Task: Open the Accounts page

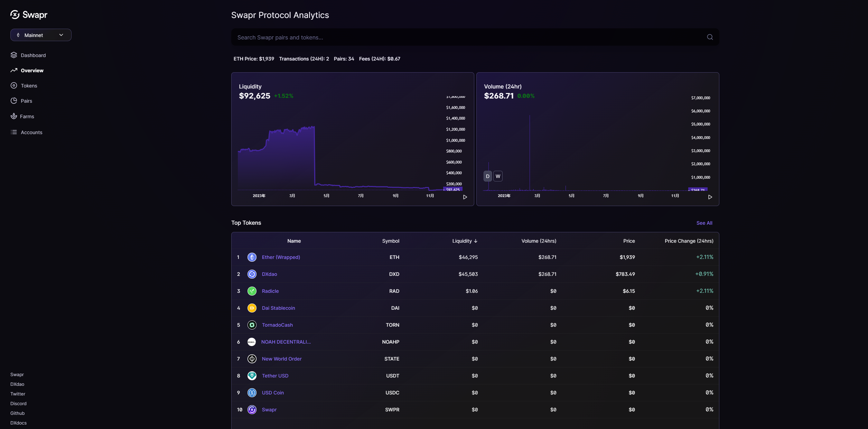Action: coord(31,132)
